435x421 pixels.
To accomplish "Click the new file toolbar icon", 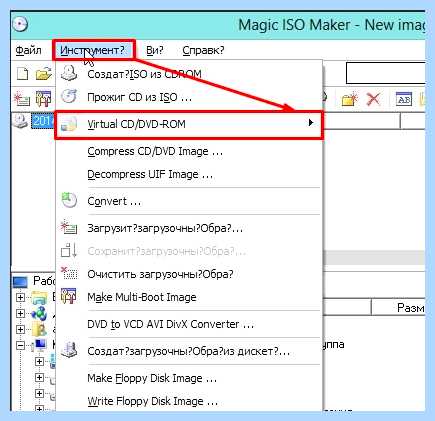I will click(x=22, y=74).
